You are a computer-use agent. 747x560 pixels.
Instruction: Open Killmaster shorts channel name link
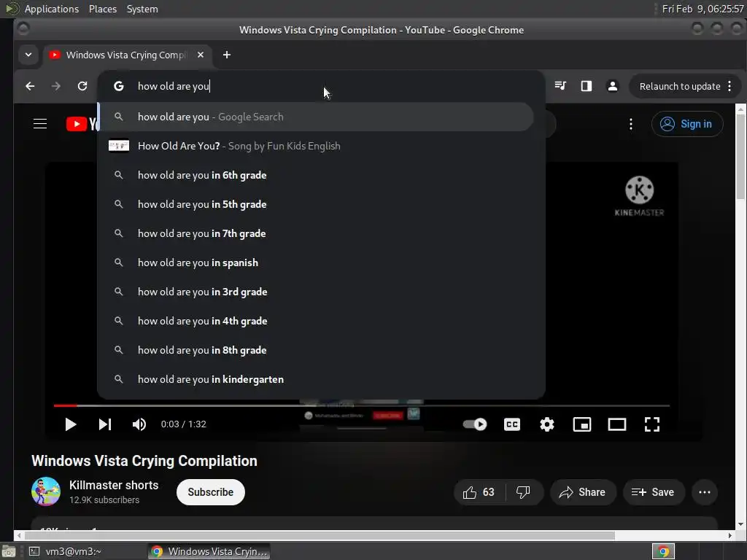pos(114,485)
